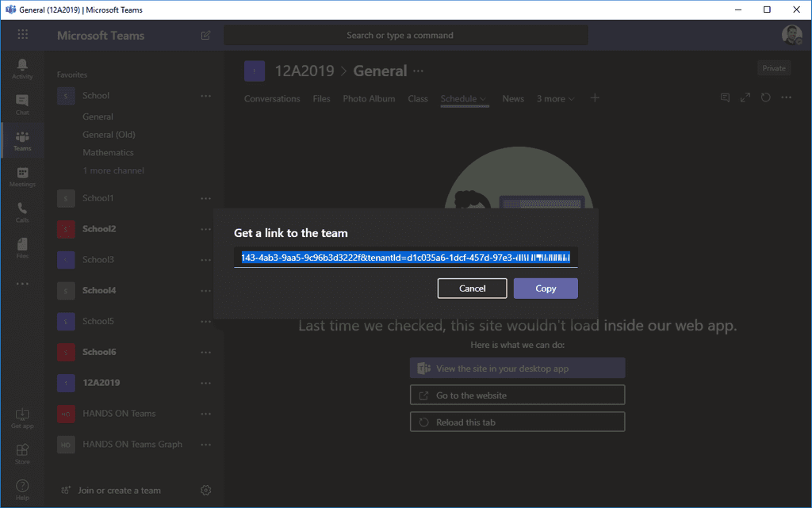Open more options for HANDS ON Teams Graph
This screenshot has height=508, width=812.
point(205,445)
